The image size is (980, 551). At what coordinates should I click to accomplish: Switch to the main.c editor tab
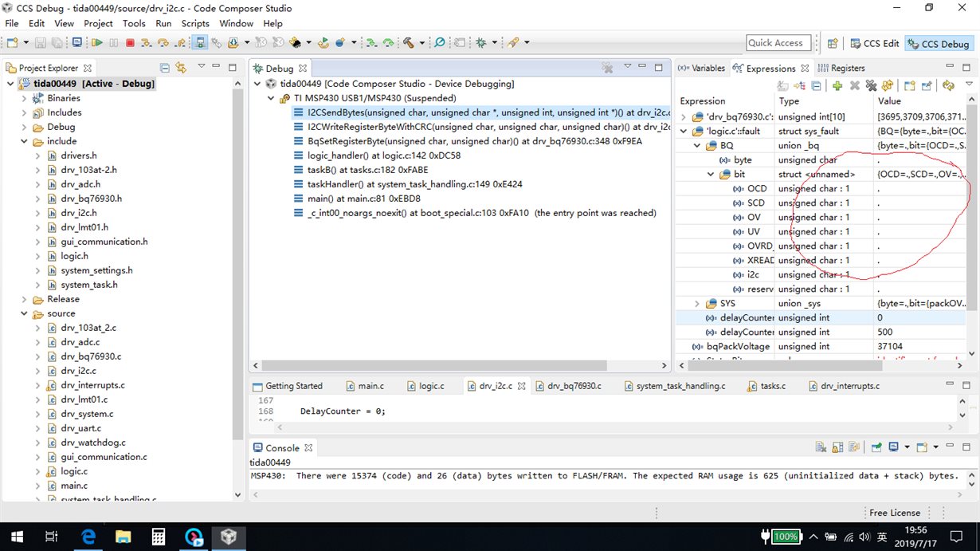(364, 386)
